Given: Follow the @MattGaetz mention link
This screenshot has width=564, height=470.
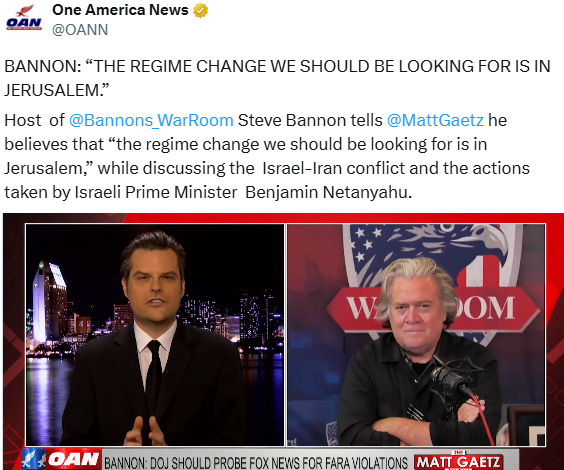Looking at the screenshot, I should pyautogui.click(x=435, y=120).
